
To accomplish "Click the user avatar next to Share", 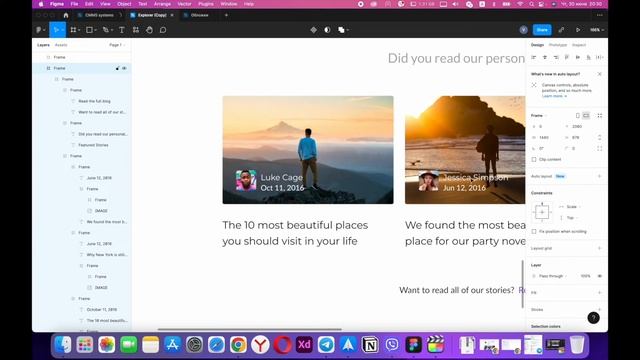I will [x=523, y=30].
